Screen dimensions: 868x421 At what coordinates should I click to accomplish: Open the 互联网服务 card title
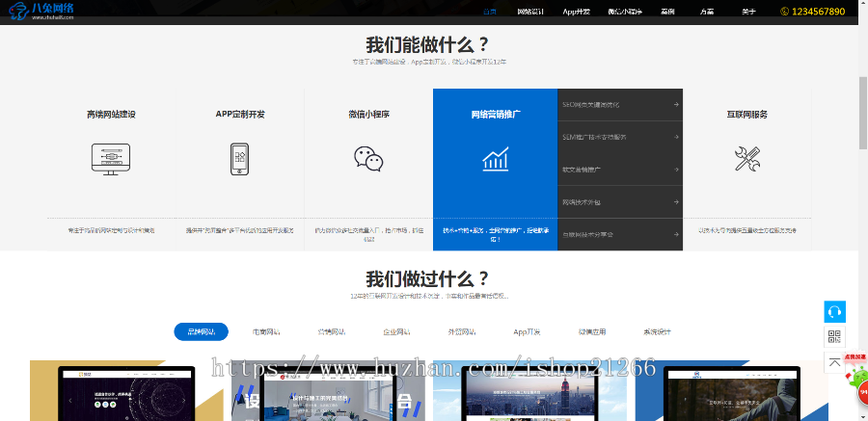coord(747,115)
